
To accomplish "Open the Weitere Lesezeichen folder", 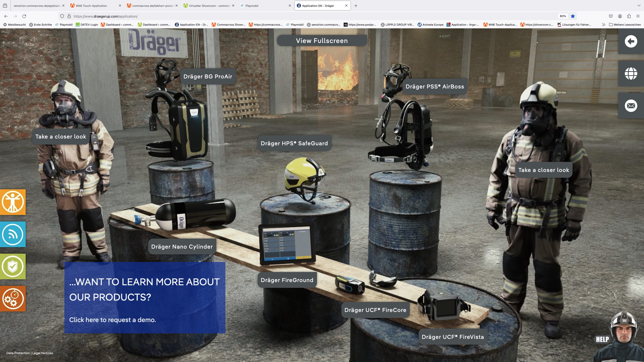I will pos(625,25).
